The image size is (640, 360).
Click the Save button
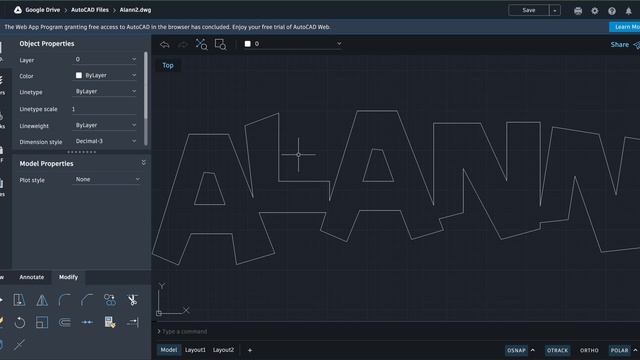click(x=529, y=10)
